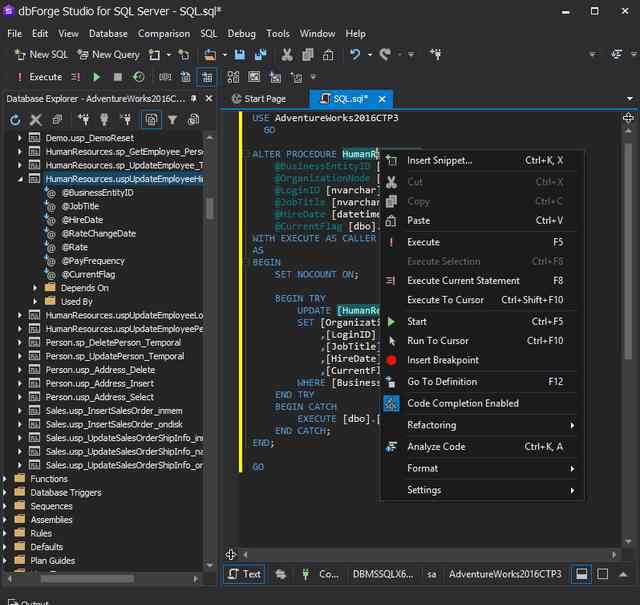The width and height of the screenshot is (640, 605).
Task: Select the Plan Guides folder
Action: [53, 561]
